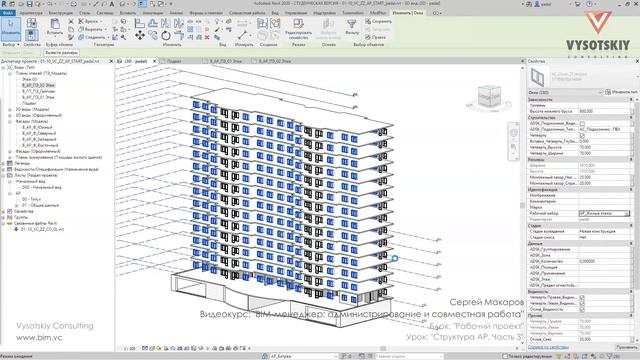Collapse the Данные section in Properties
This screenshot has height=360, width=640.
tap(631, 244)
